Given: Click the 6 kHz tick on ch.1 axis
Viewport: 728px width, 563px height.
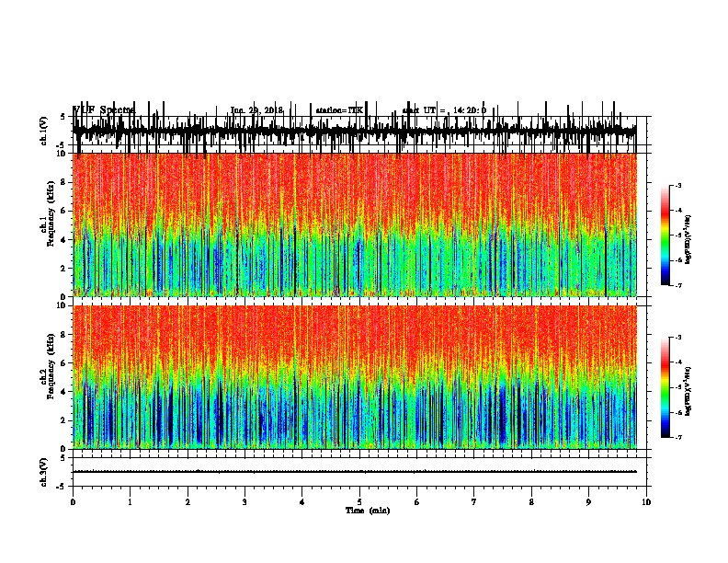Looking at the screenshot, I should [x=63, y=212].
